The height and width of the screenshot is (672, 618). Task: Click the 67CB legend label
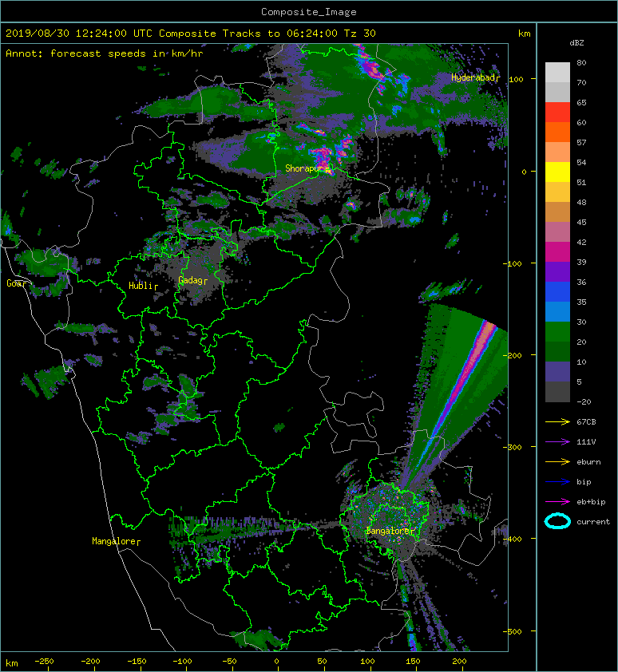tap(586, 422)
